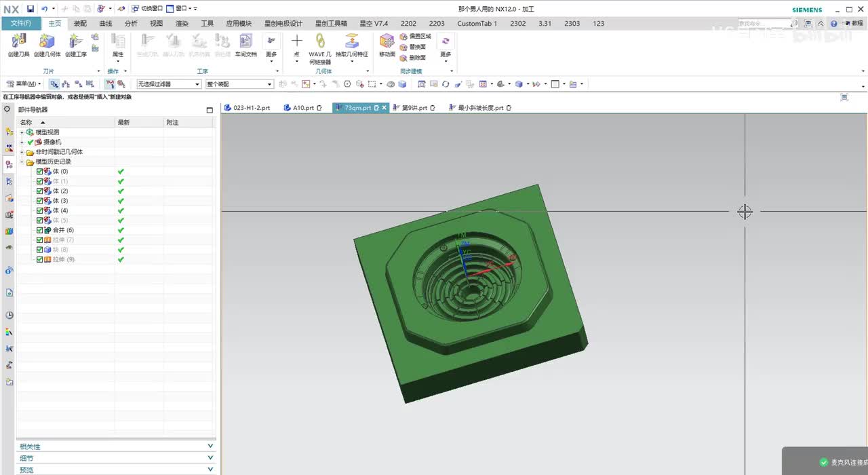This screenshot has height=475, width=868.
Task: Expand the 相关性 section
Action: 116,446
